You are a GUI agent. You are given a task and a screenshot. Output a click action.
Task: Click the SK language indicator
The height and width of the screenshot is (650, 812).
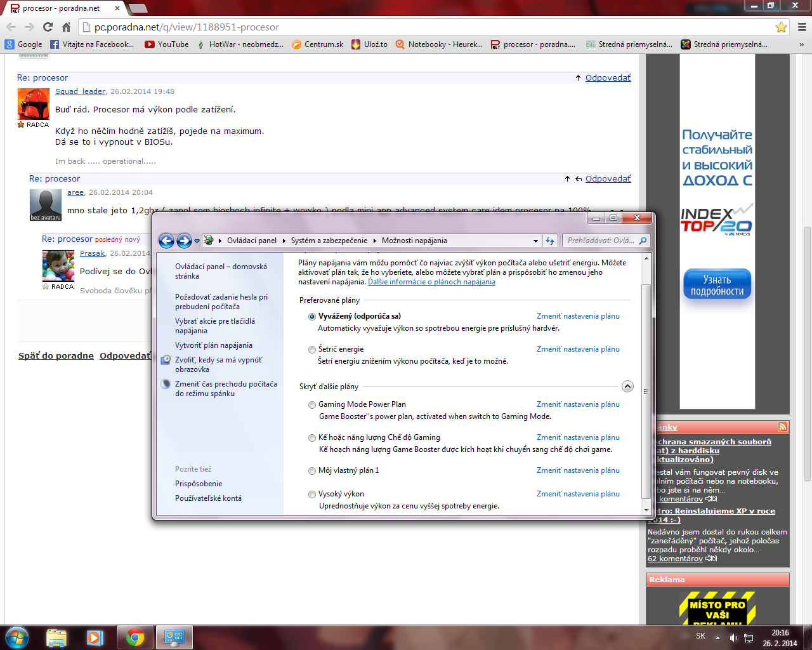(700, 636)
